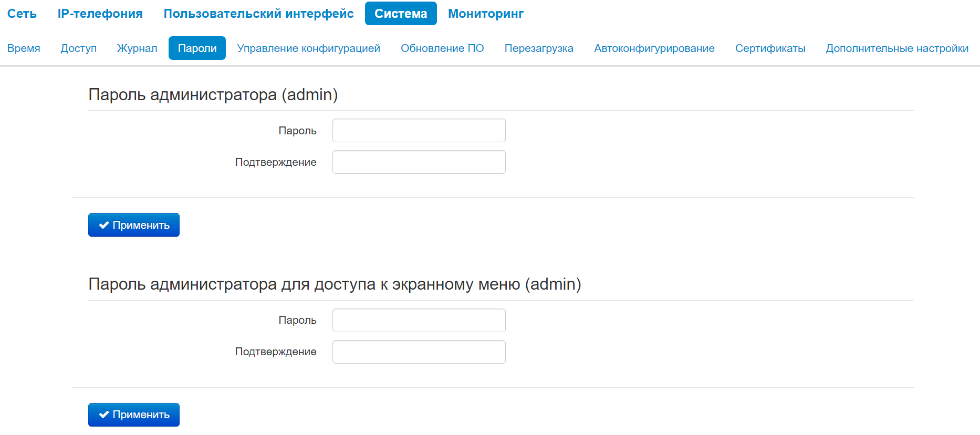Open the Журнал sub-tab
This screenshot has height=435, width=980.
coord(137,48)
